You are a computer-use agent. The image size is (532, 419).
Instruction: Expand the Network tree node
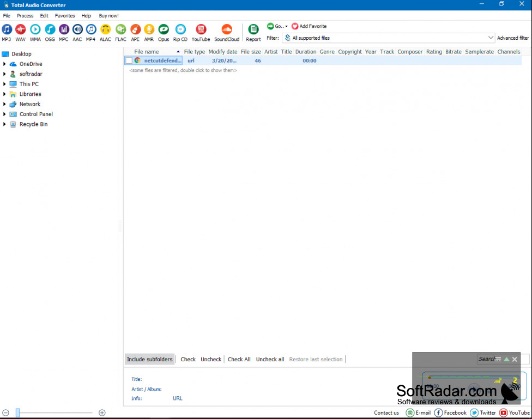click(4, 104)
